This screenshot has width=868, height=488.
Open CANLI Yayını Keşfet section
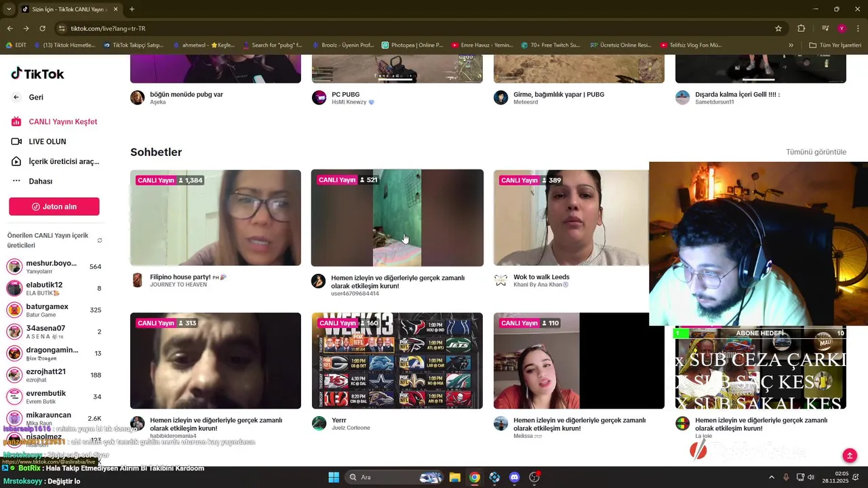(x=54, y=122)
